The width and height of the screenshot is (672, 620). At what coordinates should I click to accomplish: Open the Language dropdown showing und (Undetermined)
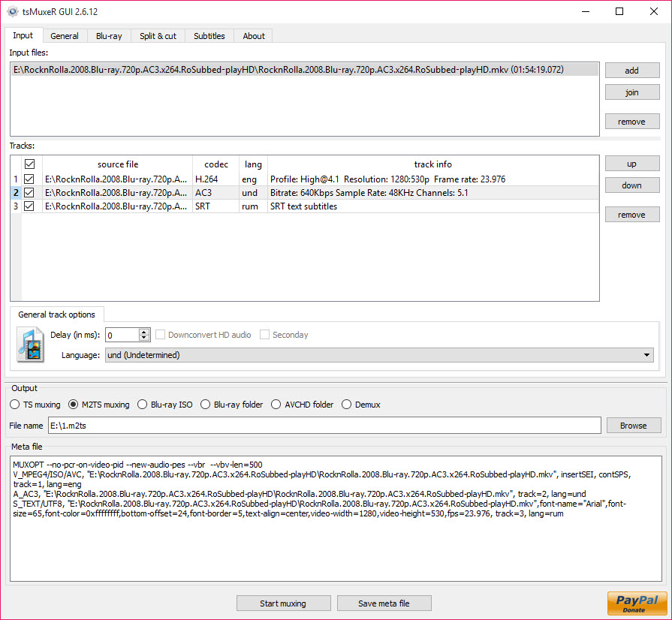click(x=379, y=355)
